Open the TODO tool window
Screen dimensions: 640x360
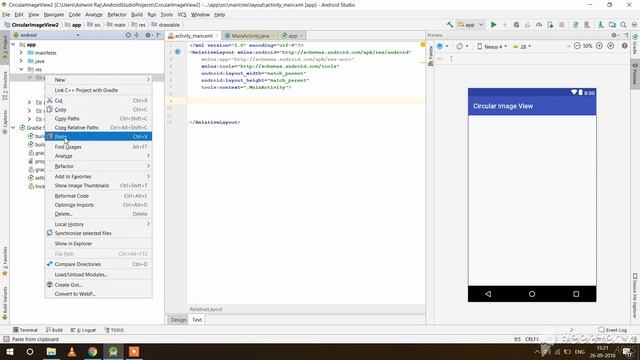[114, 330]
